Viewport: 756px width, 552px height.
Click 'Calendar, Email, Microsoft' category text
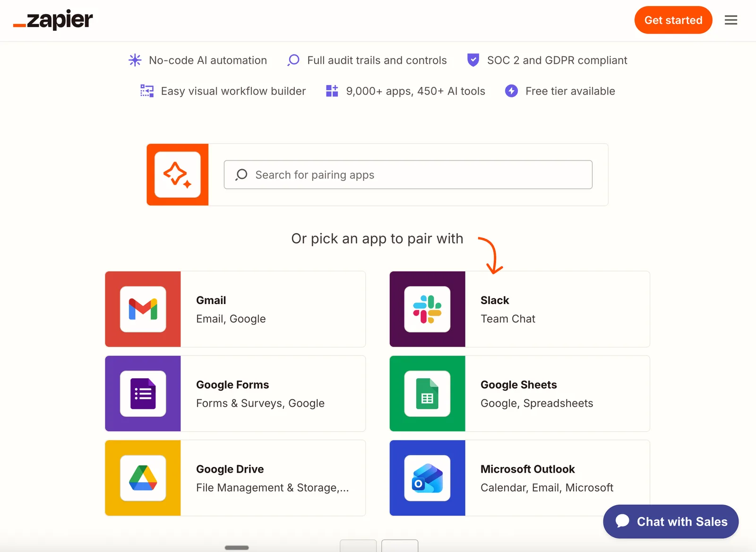tap(547, 488)
